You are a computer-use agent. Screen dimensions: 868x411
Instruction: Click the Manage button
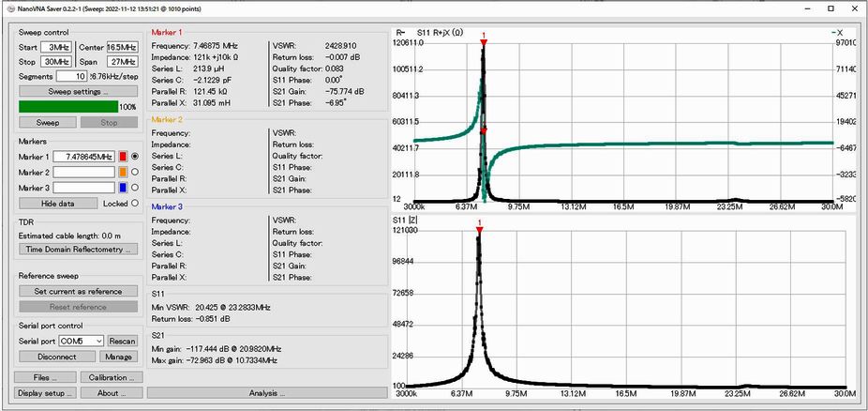click(118, 357)
